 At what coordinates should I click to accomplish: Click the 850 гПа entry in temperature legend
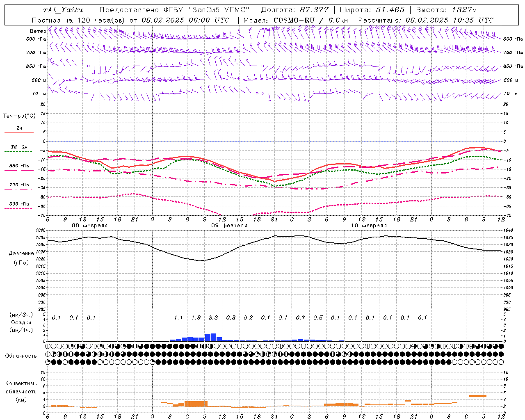pos(19,166)
